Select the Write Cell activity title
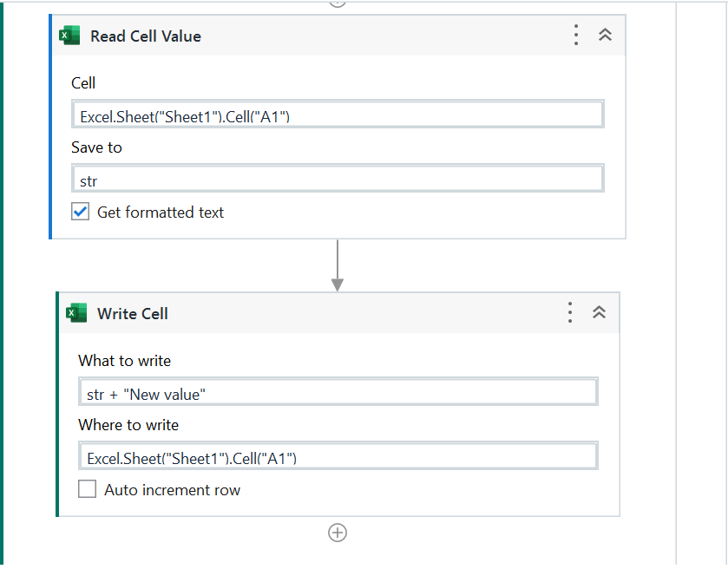 [133, 314]
